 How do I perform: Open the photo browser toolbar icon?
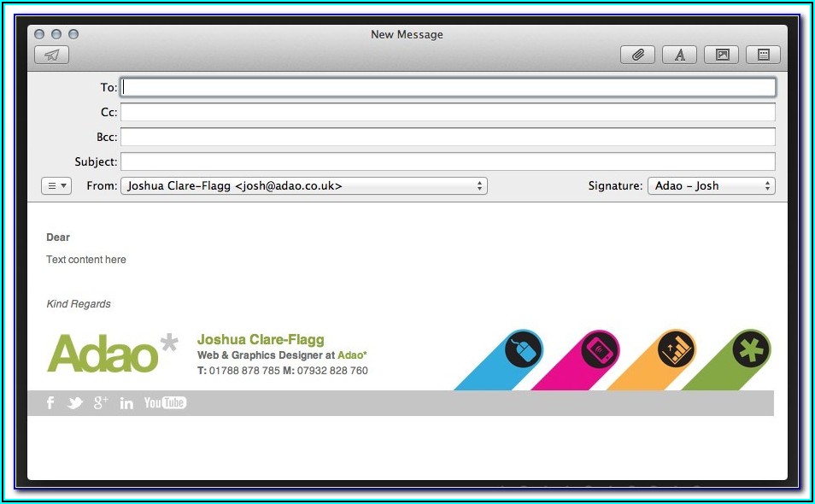tap(721, 55)
